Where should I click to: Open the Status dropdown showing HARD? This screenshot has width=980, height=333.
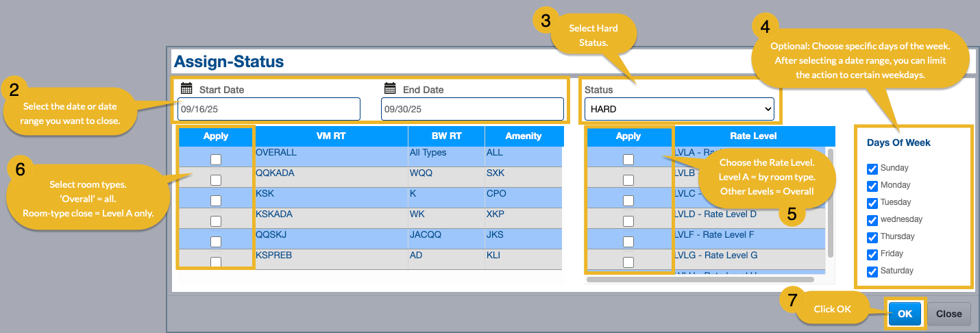678,109
